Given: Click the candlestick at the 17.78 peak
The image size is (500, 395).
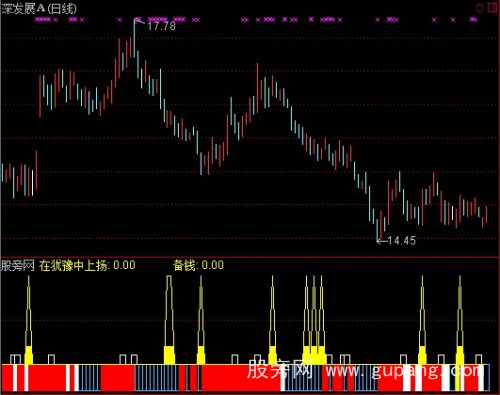Looking at the screenshot, I should (134, 38).
